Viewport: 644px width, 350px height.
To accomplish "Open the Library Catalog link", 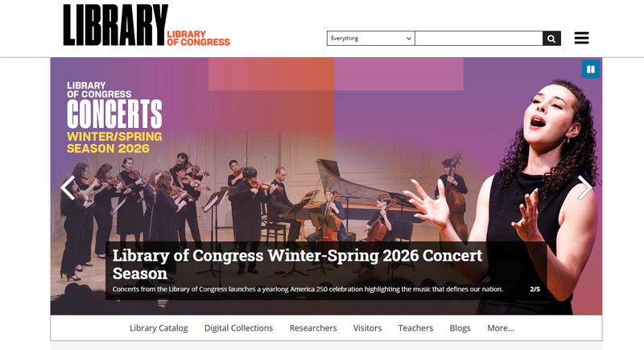I will click(159, 328).
